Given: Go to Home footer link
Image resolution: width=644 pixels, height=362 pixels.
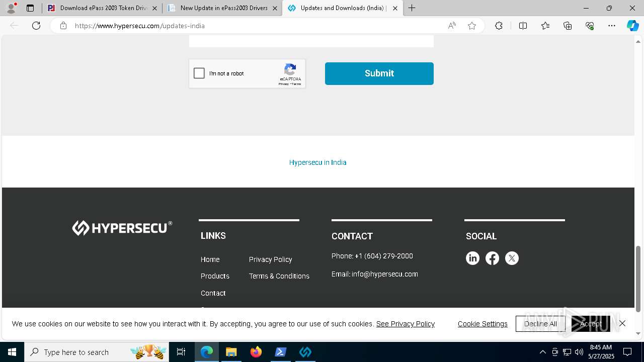Looking at the screenshot, I should point(210,259).
